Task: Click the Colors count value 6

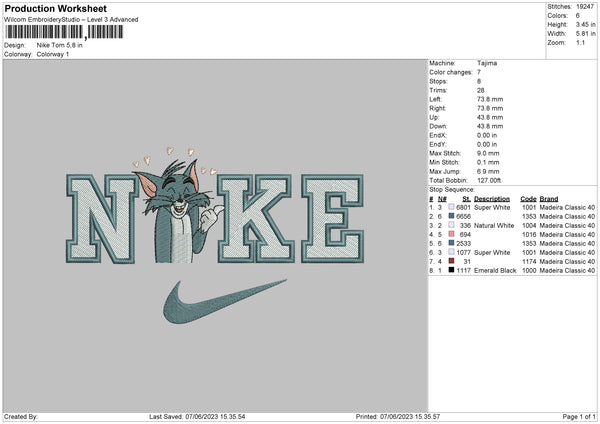Action: click(578, 16)
